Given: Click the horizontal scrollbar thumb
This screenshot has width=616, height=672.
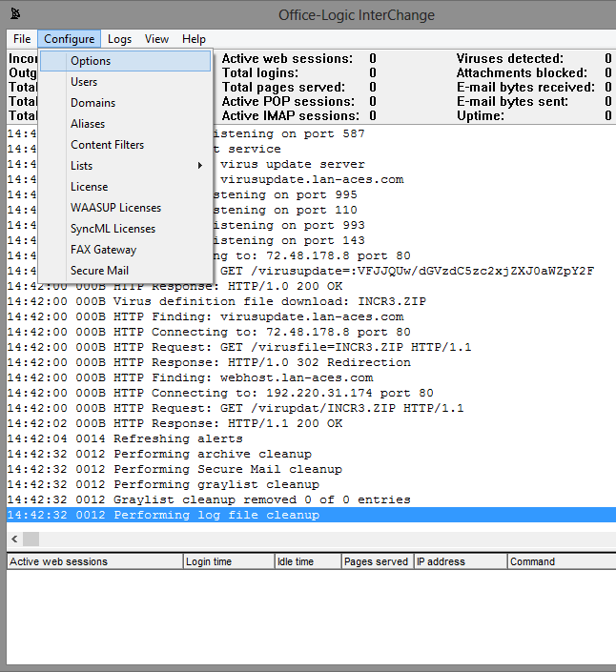Looking at the screenshot, I should pyautogui.click(x=31, y=539).
